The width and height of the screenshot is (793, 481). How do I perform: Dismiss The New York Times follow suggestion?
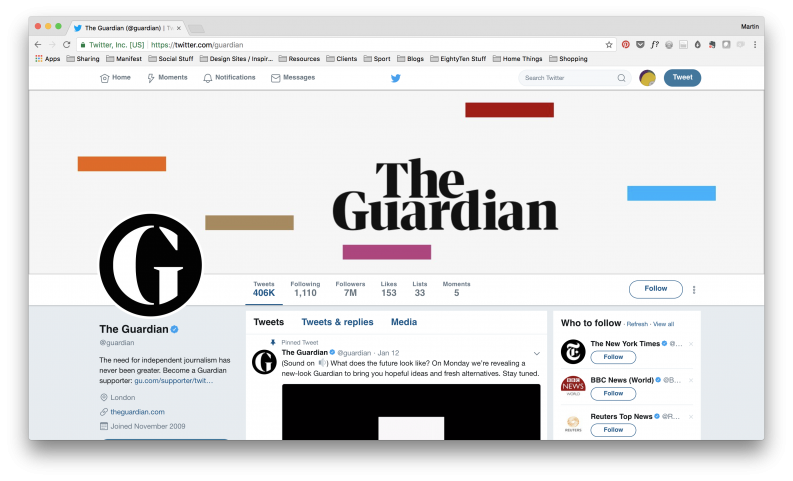[691, 344]
